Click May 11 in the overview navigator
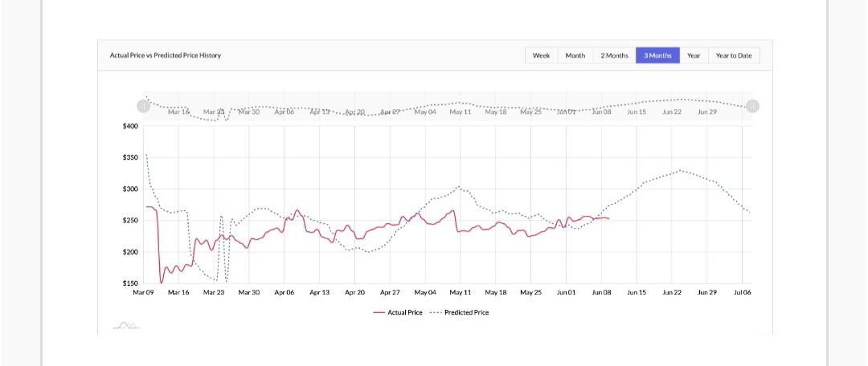Screen dimensions: 868x366 (460, 112)
